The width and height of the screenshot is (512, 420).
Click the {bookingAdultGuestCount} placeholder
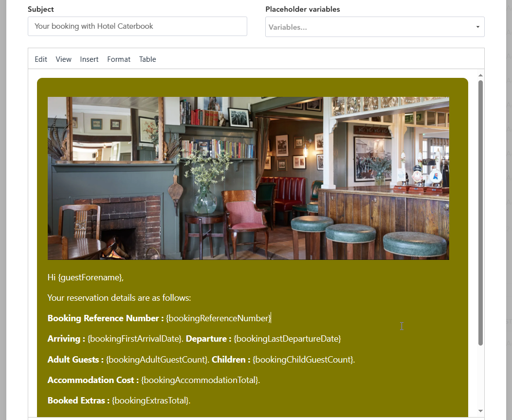pos(156,360)
